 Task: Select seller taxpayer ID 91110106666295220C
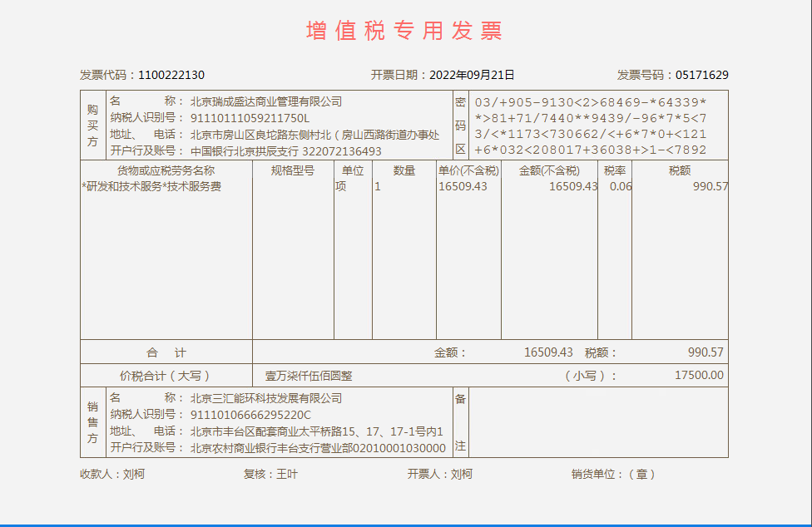point(250,415)
